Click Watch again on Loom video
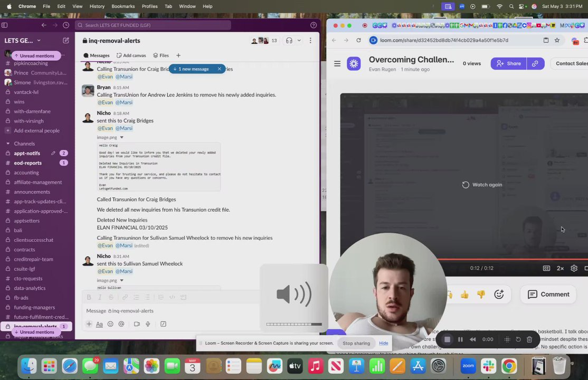The image size is (588, 380). pos(482,185)
